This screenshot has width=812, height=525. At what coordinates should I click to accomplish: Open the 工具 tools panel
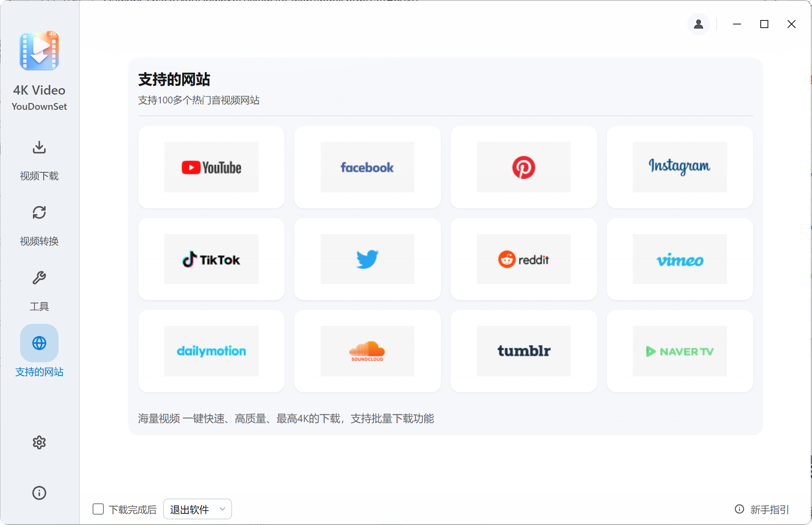pyautogui.click(x=39, y=291)
